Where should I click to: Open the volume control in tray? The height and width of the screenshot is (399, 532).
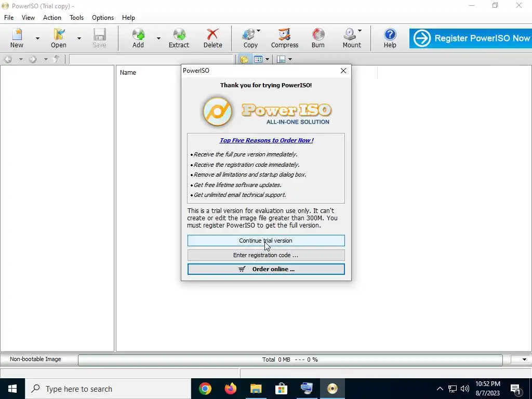465,389
